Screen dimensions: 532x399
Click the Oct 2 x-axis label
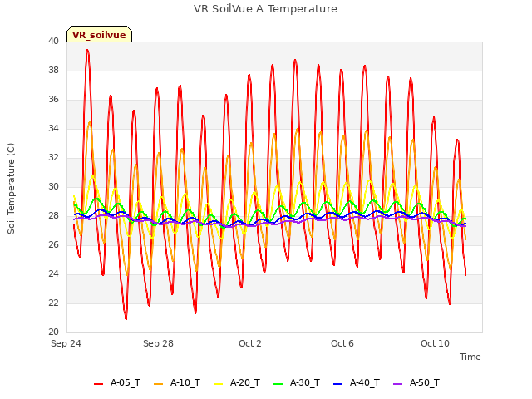click(x=250, y=343)
